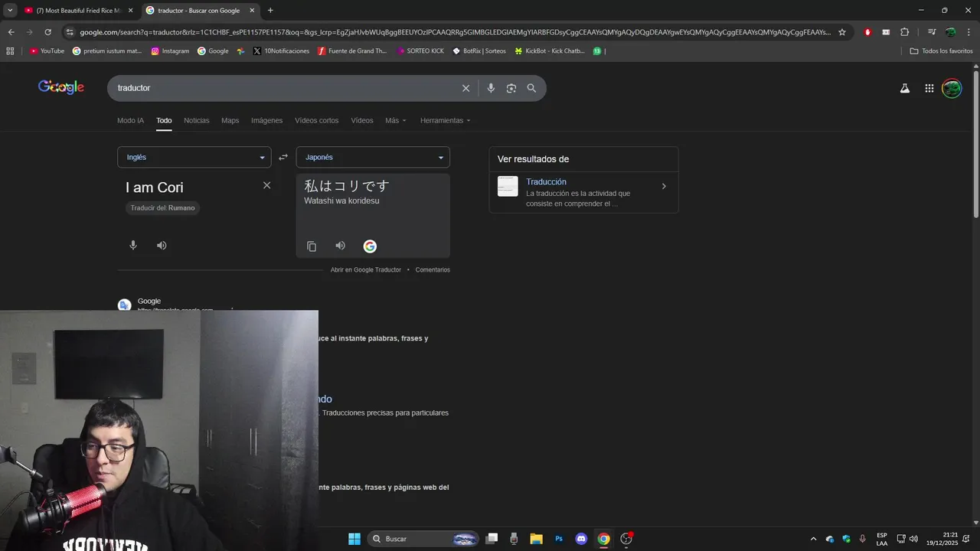Open the target language Japonés dropdown
Screen dimensions: 980x551
pos(373,157)
